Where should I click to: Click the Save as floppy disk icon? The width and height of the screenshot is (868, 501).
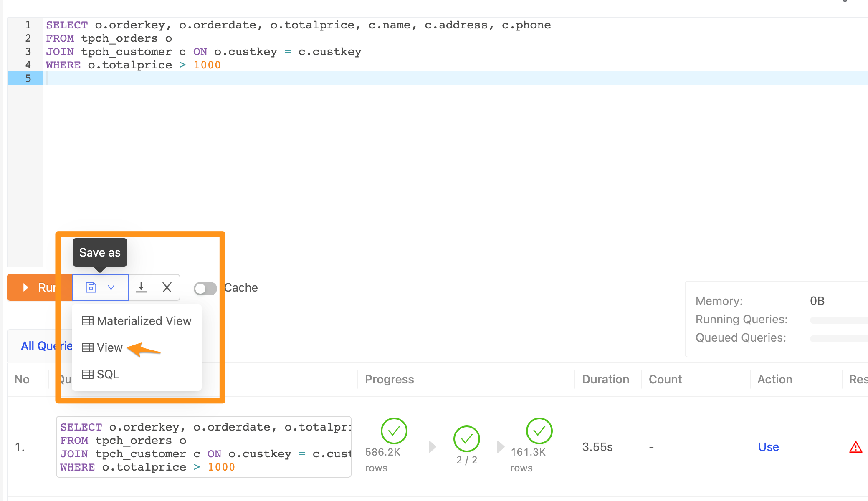91,287
